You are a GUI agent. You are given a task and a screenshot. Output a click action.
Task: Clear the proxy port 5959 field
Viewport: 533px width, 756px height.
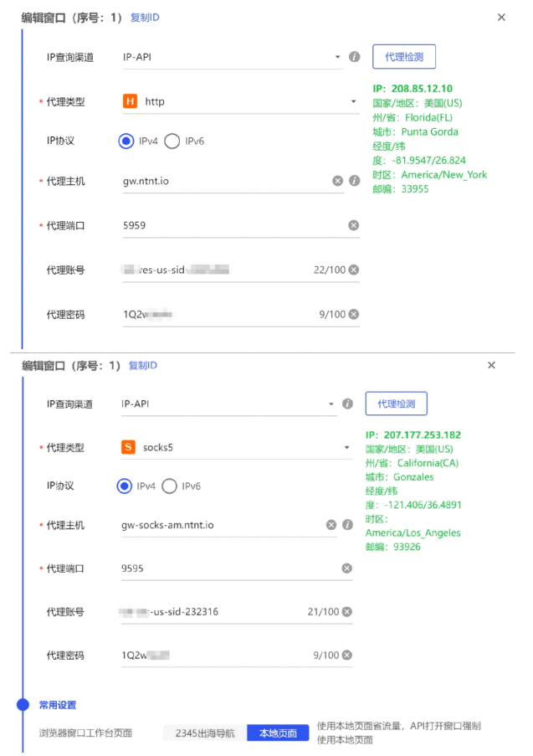tap(353, 225)
